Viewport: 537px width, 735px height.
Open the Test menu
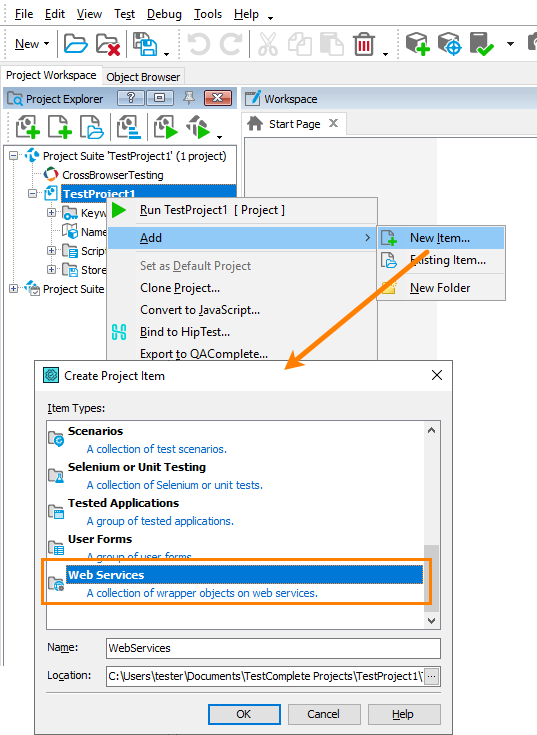coord(124,14)
